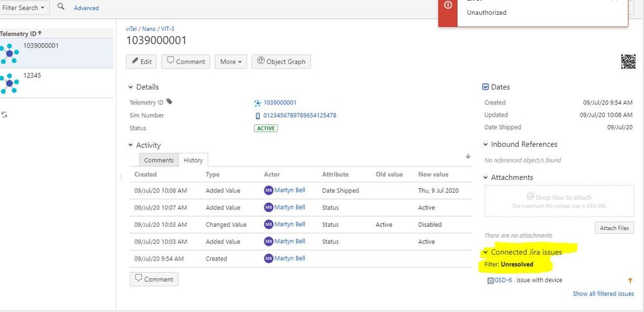The width and height of the screenshot is (644, 312).
Task: Collapse the Inbound References section
Action: point(486,144)
